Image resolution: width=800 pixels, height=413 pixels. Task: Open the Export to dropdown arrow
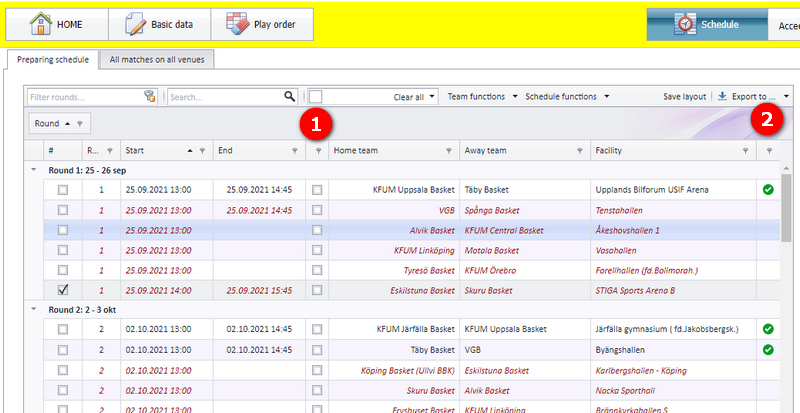pos(786,96)
